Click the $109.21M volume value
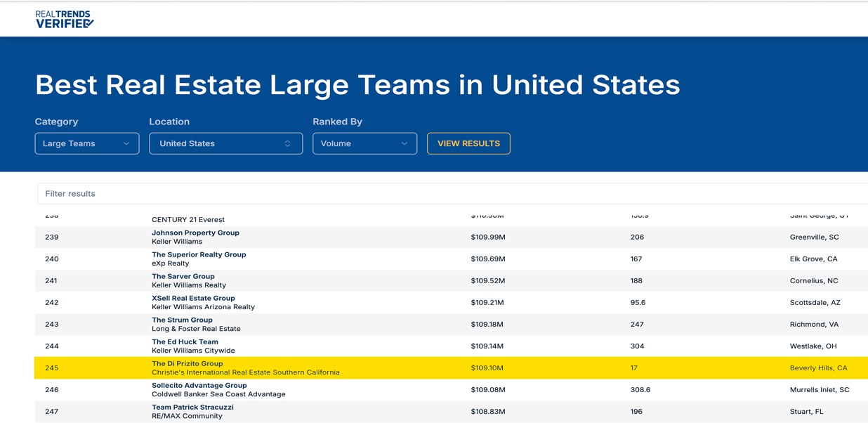This screenshot has height=423, width=868. click(x=487, y=303)
